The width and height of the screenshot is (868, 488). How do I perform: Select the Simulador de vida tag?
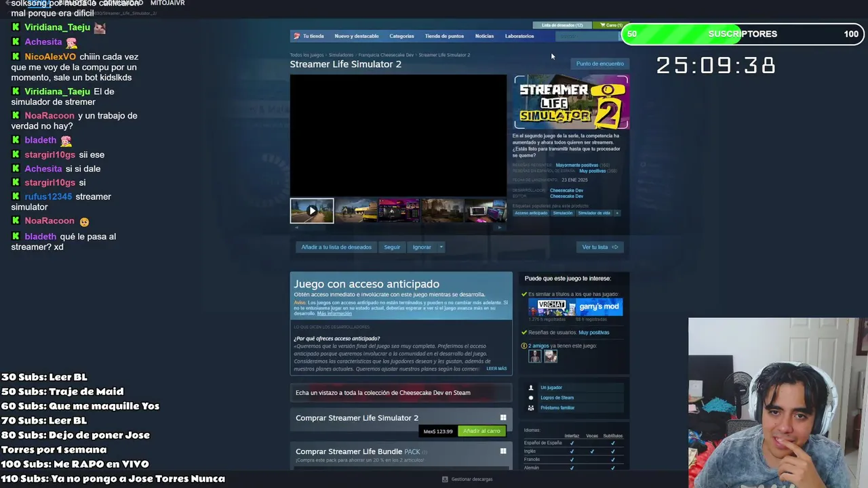click(594, 213)
